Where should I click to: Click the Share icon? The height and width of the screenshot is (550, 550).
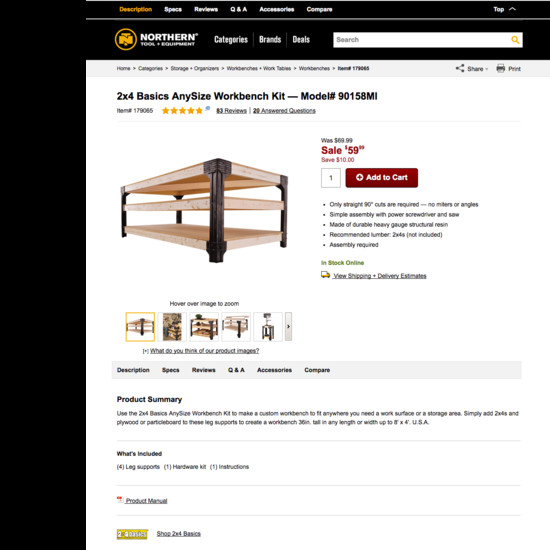(460, 68)
